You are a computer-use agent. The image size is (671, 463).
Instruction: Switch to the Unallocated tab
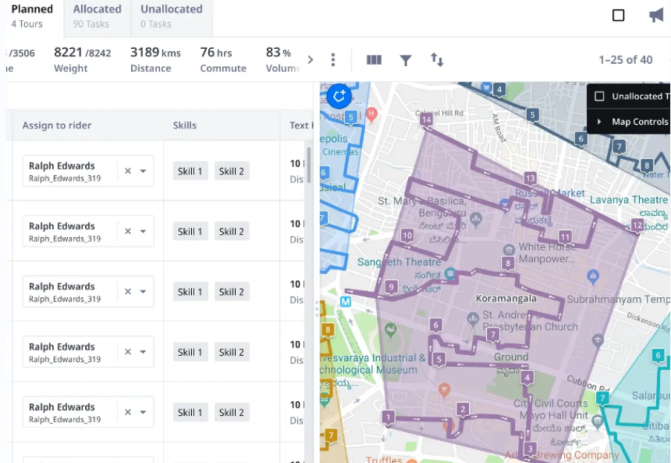170,15
